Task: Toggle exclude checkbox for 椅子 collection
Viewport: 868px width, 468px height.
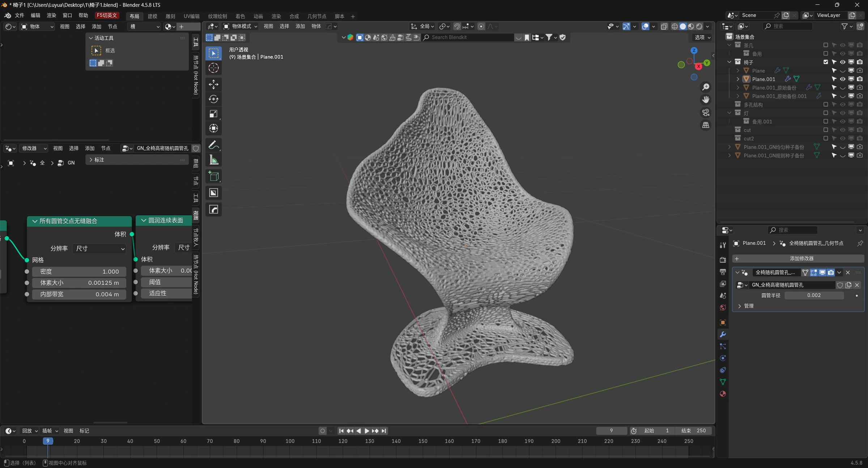Action: (x=826, y=62)
